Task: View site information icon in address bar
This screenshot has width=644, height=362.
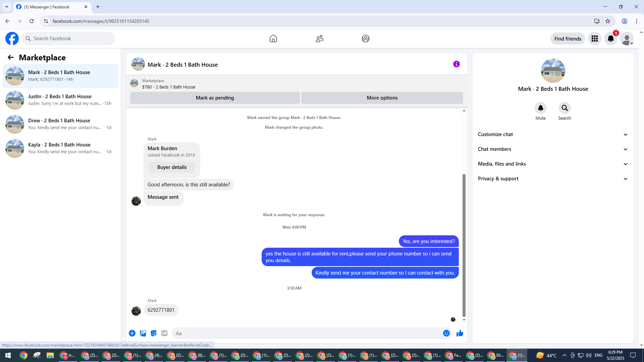Action: click(46, 21)
